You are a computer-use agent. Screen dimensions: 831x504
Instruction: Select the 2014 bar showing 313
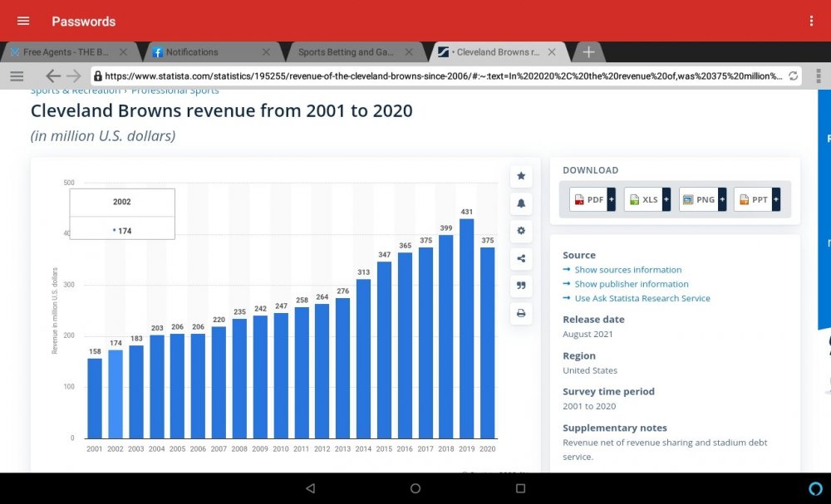363,359
